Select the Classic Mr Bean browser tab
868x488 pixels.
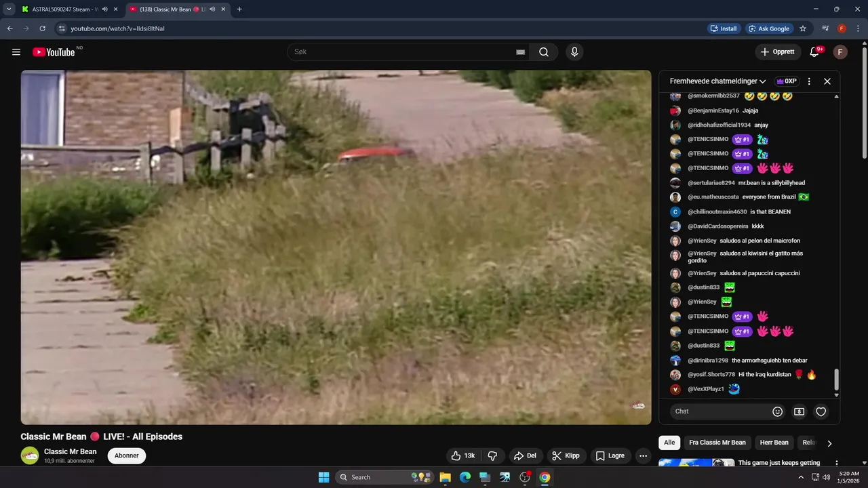(x=172, y=9)
